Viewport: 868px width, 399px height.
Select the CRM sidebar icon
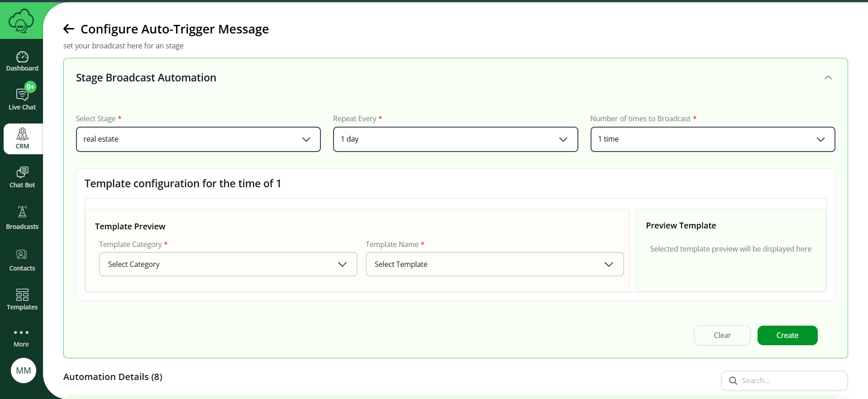pyautogui.click(x=22, y=138)
